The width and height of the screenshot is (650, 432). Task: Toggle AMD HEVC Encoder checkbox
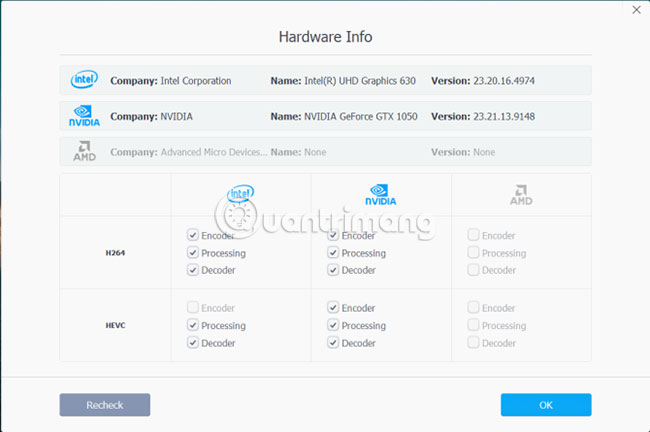[473, 308]
